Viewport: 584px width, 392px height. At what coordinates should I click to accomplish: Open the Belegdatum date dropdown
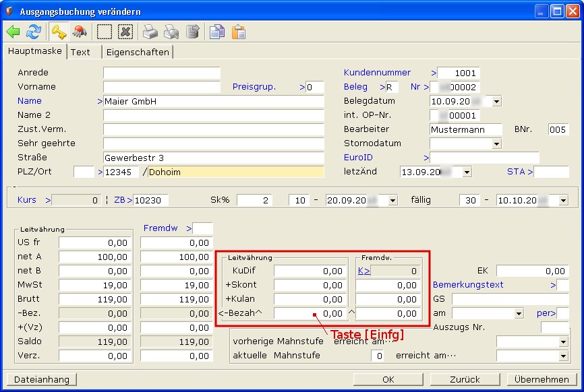(497, 101)
